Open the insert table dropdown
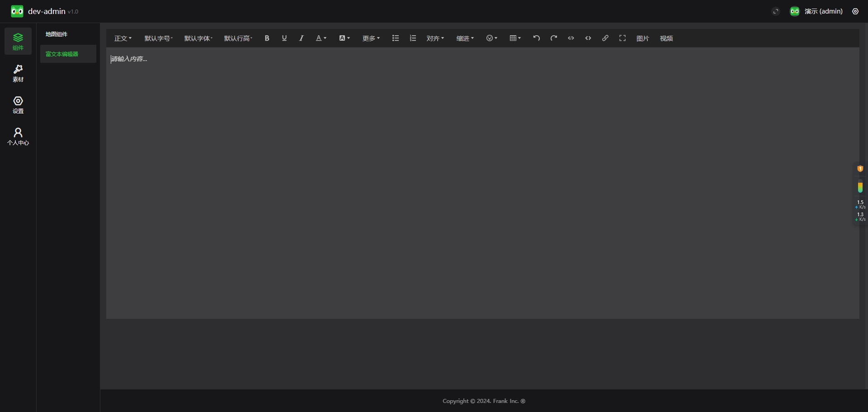This screenshot has height=412, width=868. click(515, 38)
